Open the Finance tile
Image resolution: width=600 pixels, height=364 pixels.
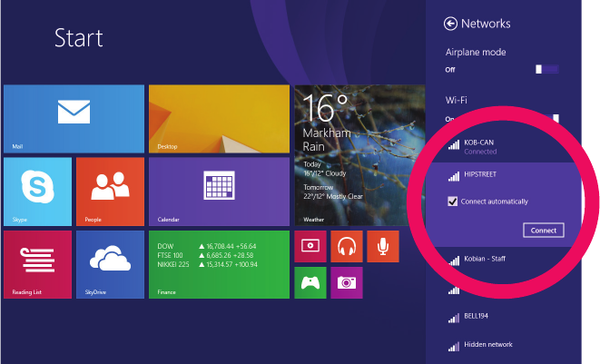coord(220,264)
